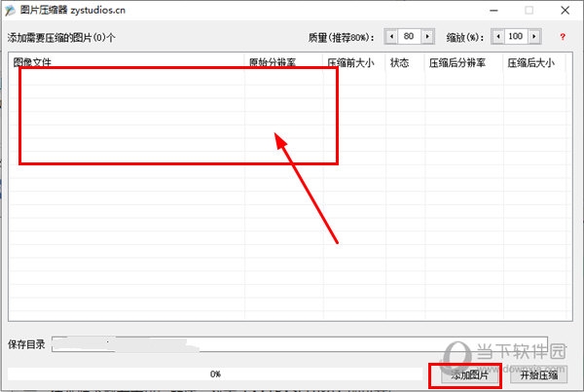Minimize the 图片压缩器 window
This screenshot has width=584, height=392.
coord(493,11)
